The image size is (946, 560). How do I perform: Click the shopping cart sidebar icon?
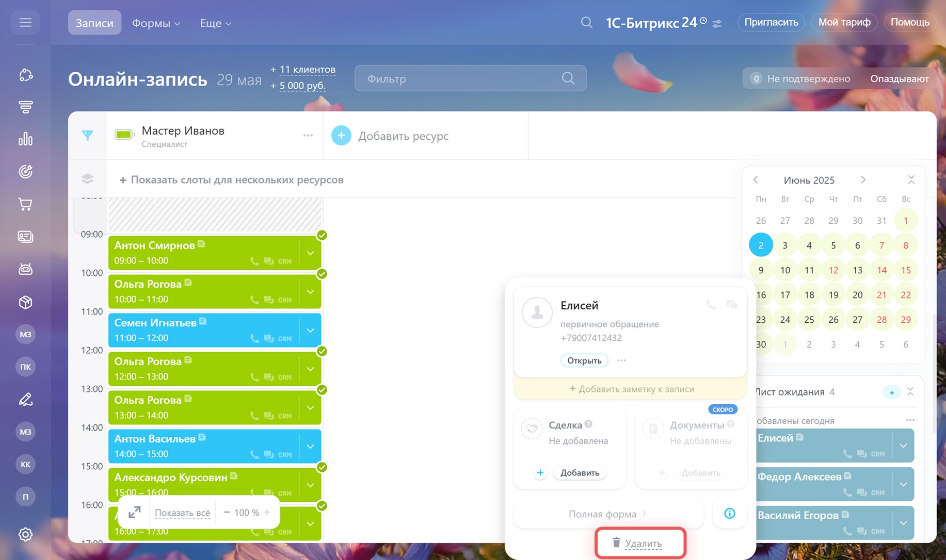pos(25,204)
